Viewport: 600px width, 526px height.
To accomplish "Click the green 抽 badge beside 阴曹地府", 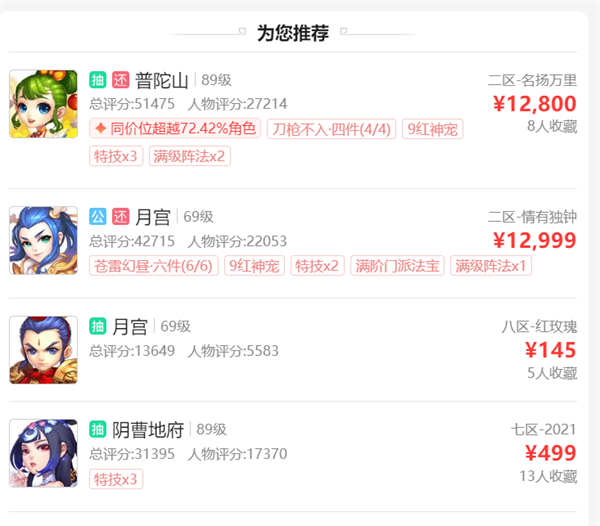I will tap(98, 429).
